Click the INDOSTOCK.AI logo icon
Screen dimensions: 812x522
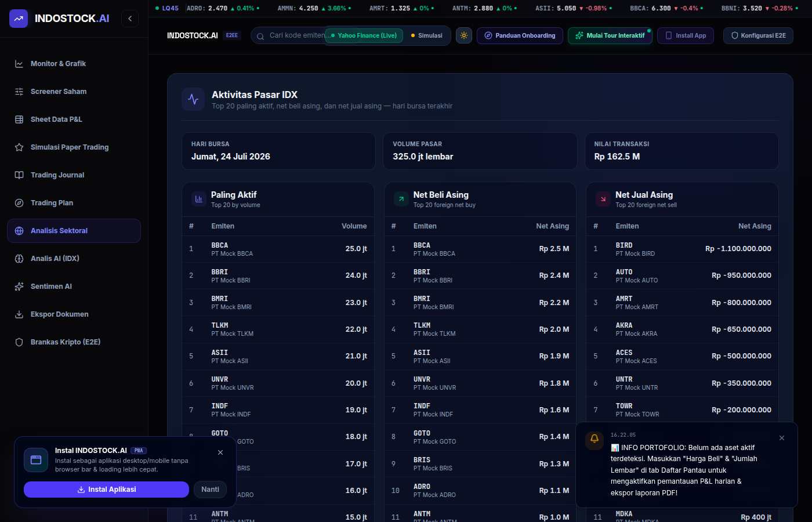coord(19,19)
